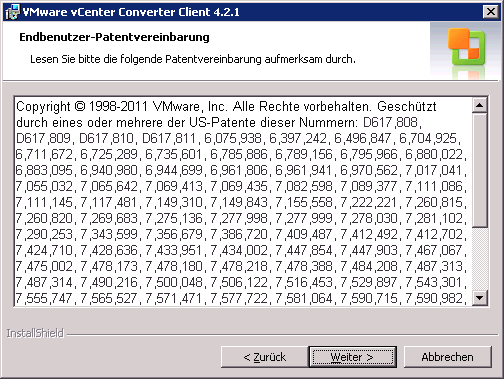504x379 pixels.
Task: Click patent number 6,944,699
Action: [174, 170]
